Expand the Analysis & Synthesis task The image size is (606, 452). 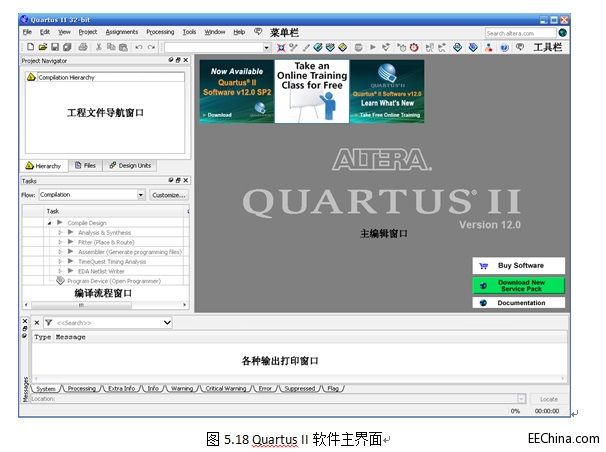click(60, 233)
